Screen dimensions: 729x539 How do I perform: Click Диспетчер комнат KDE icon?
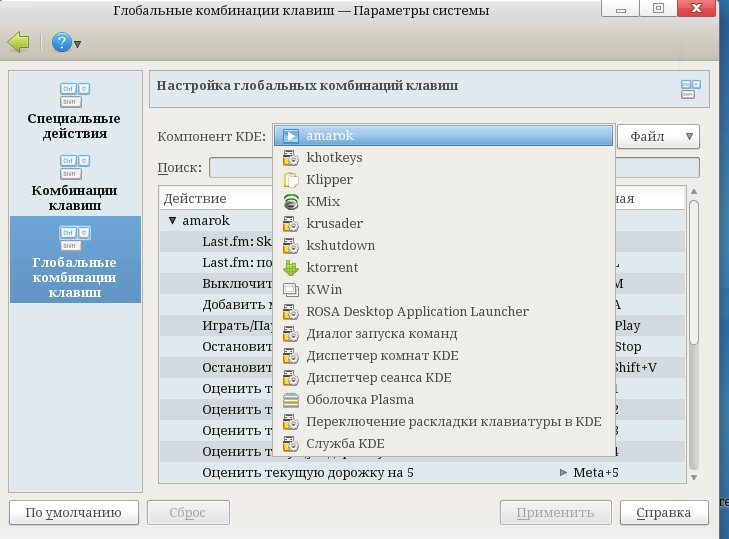(291, 356)
